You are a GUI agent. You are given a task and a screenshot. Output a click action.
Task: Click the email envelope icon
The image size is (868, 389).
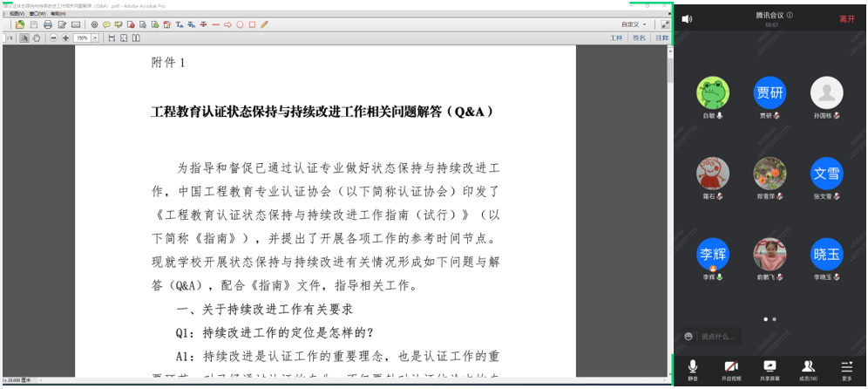coord(75,24)
